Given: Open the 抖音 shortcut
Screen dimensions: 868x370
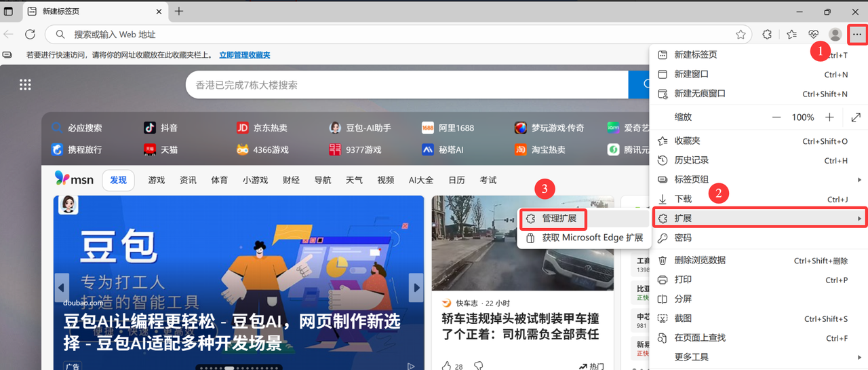Looking at the screenshot, I should click(x=161, y=128).
